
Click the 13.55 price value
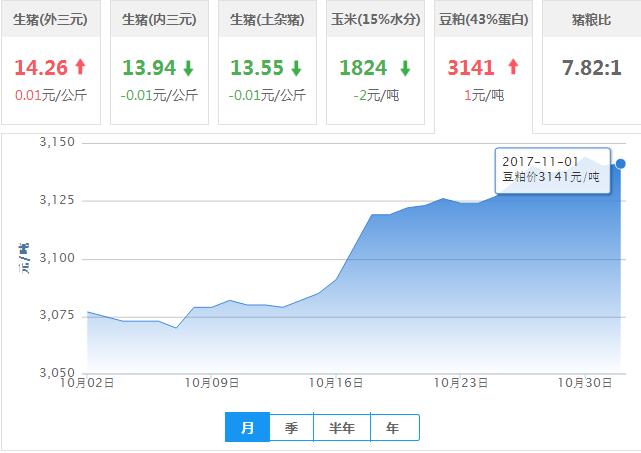[x=257, y=68]
